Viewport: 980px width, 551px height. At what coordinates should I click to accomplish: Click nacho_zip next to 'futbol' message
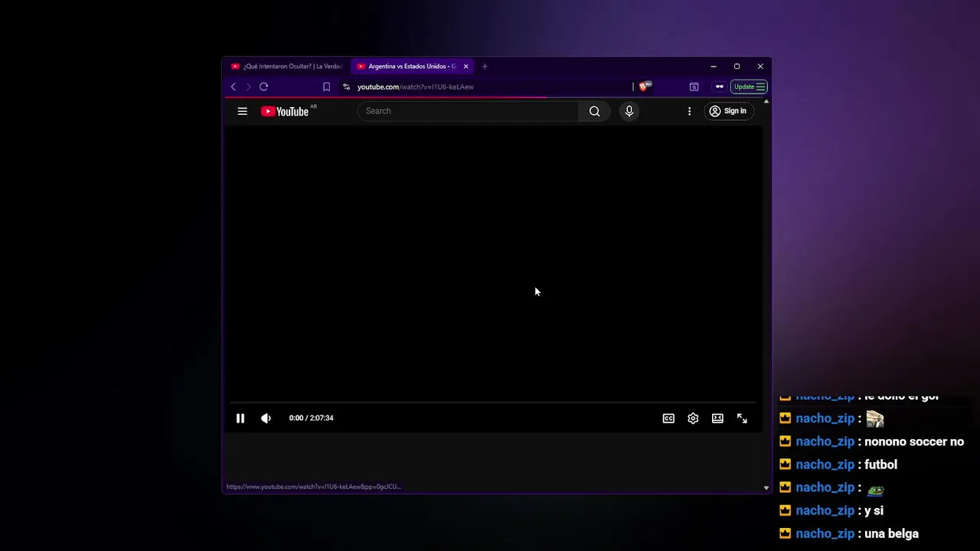click(825, 465)
